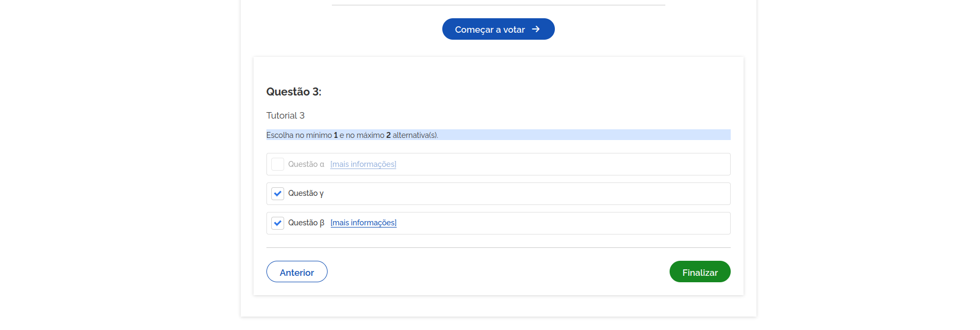Click empty area of Questão γ option row
Screen dimensions: 980x330
(525, 194)
